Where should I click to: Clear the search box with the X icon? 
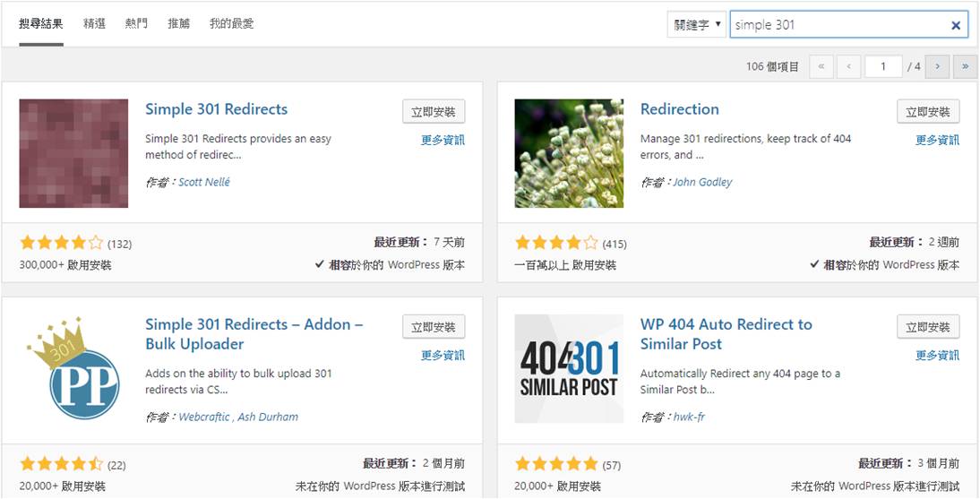pos(956,26)
